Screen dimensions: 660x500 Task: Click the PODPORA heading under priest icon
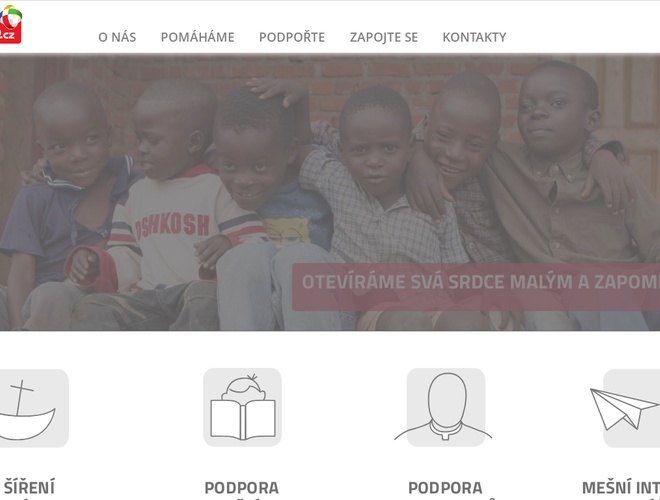pos(445,488)
